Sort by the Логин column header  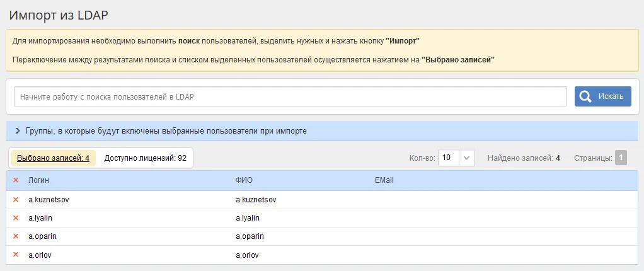coord(38,180)
